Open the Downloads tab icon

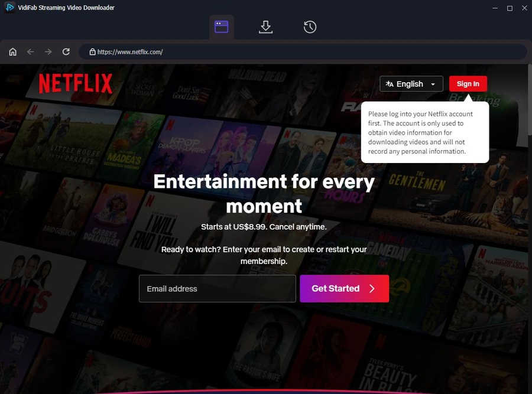pos(265,27)
